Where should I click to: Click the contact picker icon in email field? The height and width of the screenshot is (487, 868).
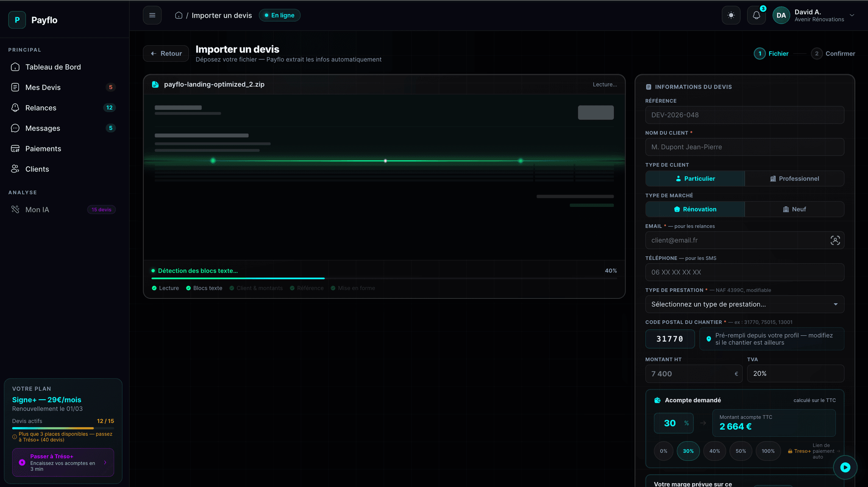click(835, 240)
